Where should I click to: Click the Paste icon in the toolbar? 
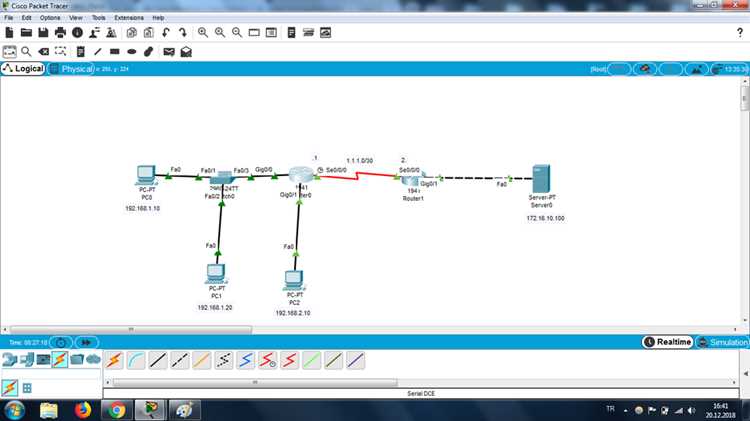tap(149, 33)
